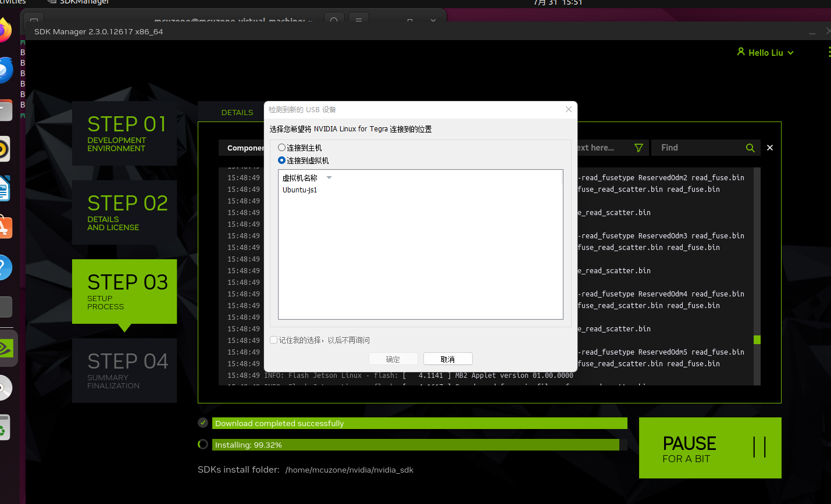Screen dimensions: 831x504
Task: Click the Find magnifier search icon
Action: [750, 148]
